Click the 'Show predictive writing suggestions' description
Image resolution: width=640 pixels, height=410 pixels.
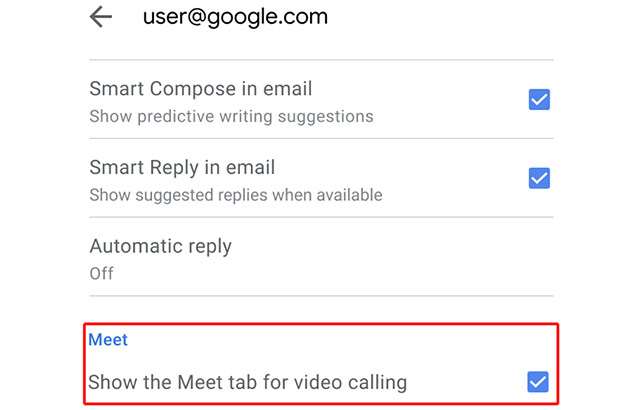(231, 116)
